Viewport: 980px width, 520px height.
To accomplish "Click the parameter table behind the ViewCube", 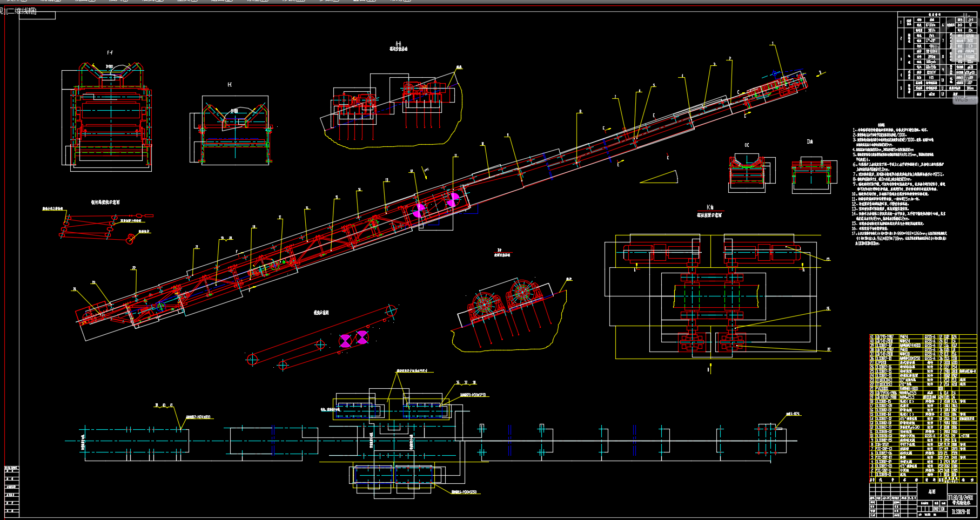I will [937, 55].
